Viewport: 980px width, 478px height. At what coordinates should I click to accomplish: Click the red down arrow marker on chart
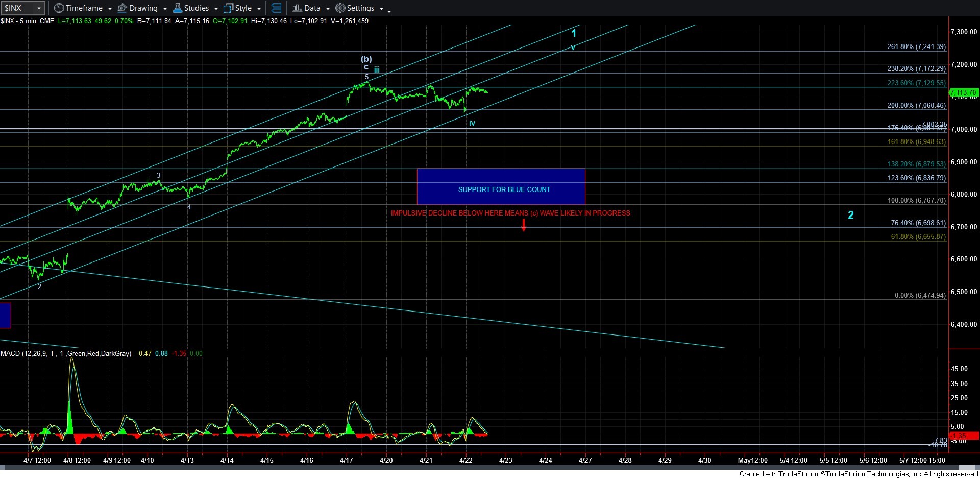point(524,225)
